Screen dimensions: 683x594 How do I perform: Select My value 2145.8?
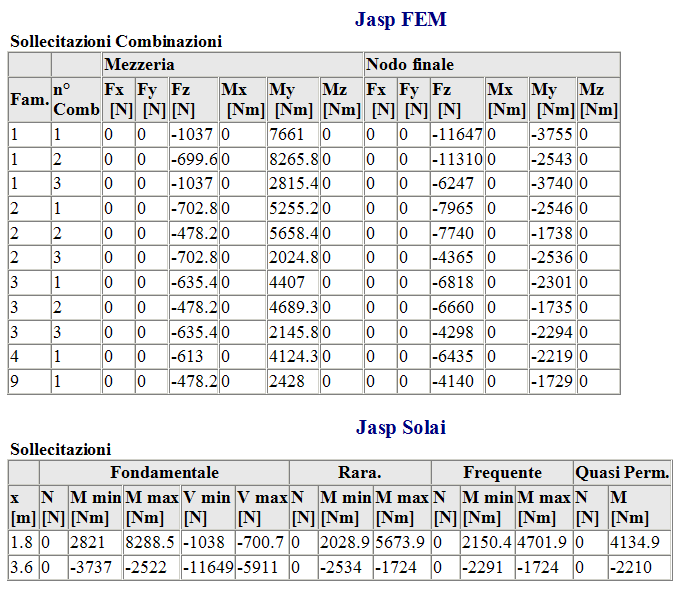coord(294,332)
